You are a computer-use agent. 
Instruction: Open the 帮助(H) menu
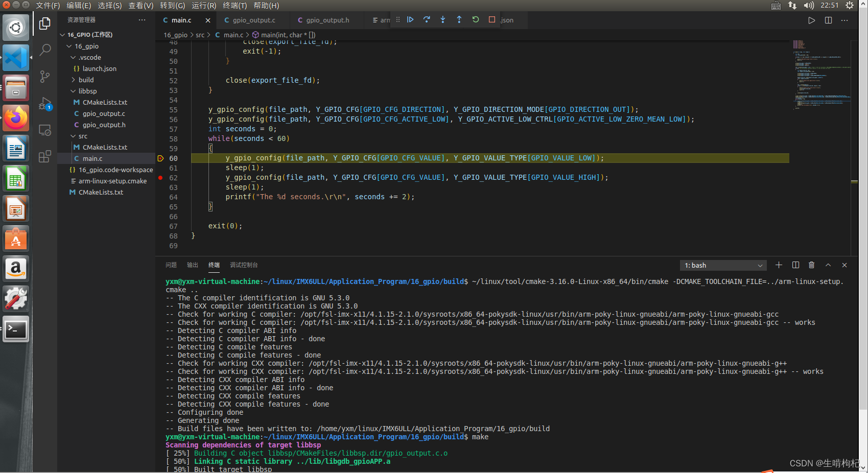tap(266, 5)
